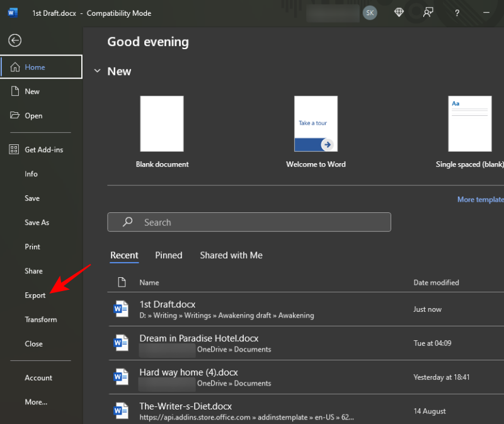Viewport: 504px width, 424px height.
Task: Choose Single spaced (blank) template
Action: point(469,132)
